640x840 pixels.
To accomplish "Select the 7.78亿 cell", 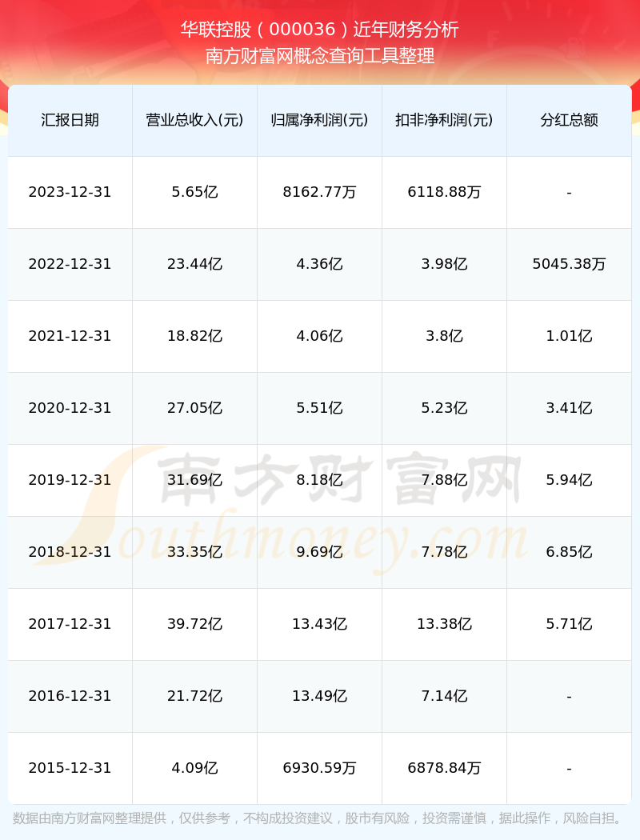I will coord(445,552).
